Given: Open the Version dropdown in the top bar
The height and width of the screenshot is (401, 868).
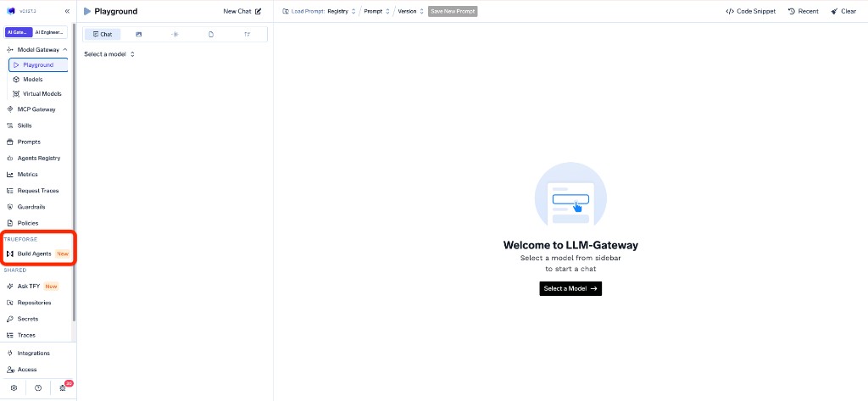Looking at the screenshot, I should tap(411, 11).
